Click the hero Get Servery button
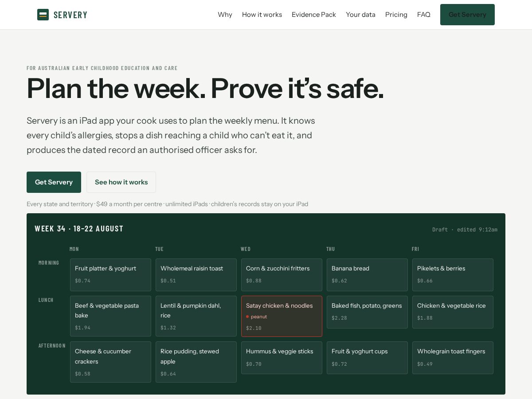Viewport: 532px width, 399px height. coord(54,182)
